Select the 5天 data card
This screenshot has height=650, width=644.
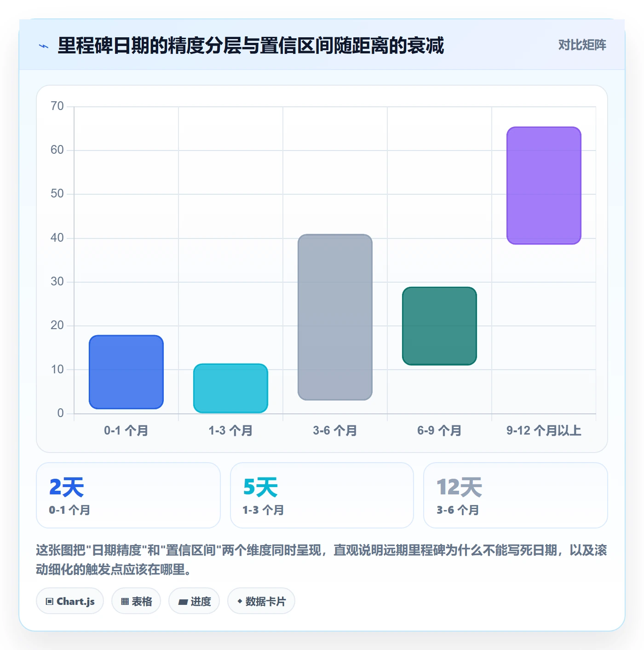(322, 495)
